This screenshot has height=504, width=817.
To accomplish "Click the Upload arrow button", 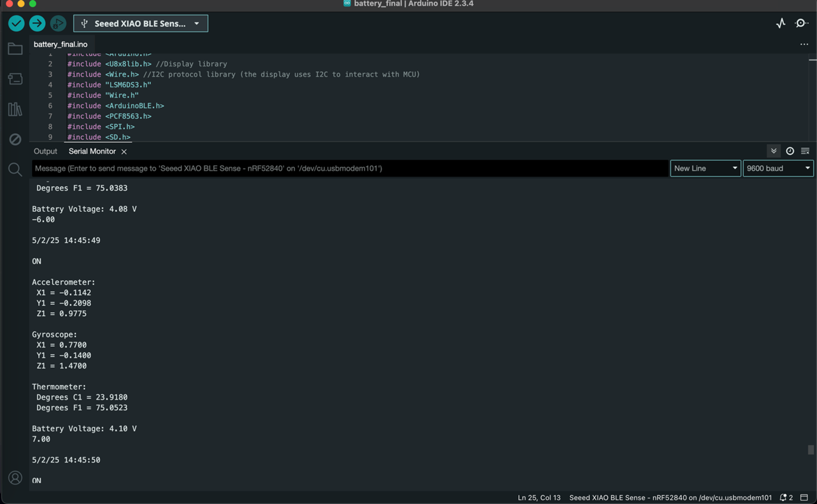I will (x=37, y=23).
